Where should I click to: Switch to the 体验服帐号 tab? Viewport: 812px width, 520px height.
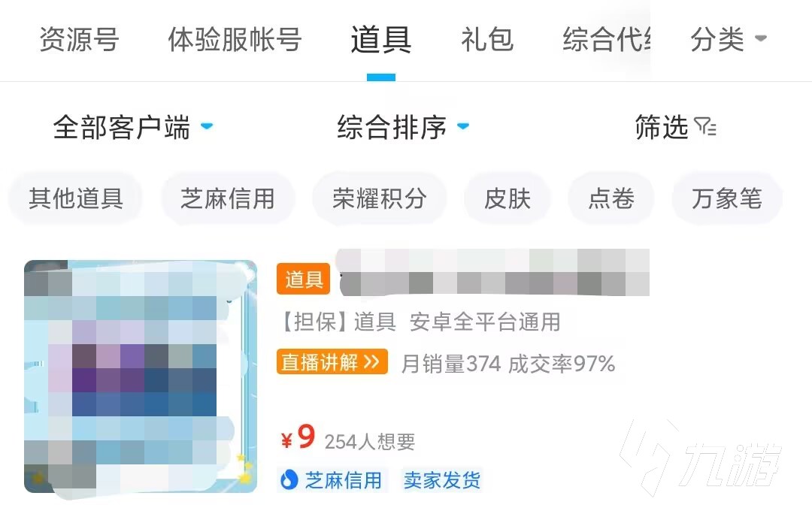[235, 39]
